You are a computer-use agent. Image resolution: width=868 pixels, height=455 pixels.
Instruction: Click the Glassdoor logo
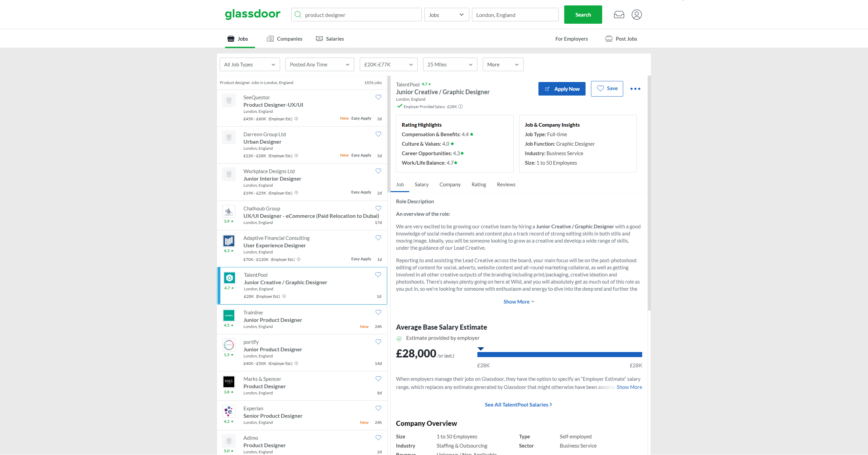click(252, 14)
